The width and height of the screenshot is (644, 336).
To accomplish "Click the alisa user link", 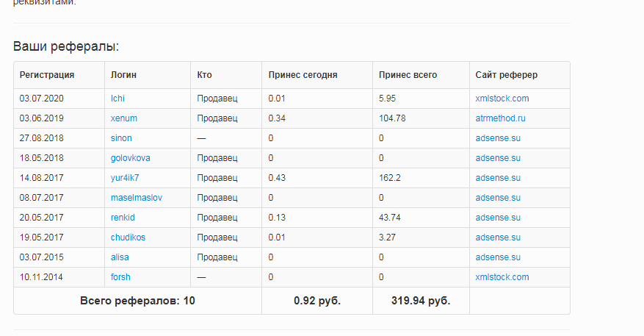I will 120,257.
